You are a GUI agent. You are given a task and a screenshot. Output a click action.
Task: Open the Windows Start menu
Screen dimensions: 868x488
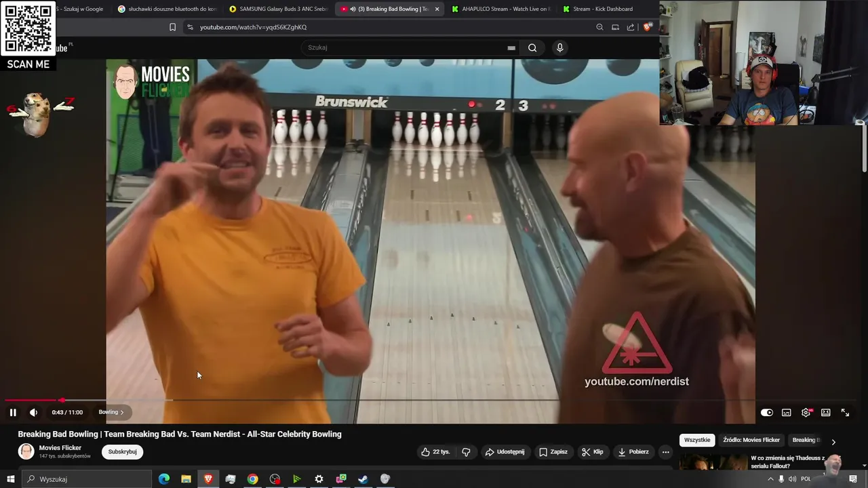[x=10, y=479]
